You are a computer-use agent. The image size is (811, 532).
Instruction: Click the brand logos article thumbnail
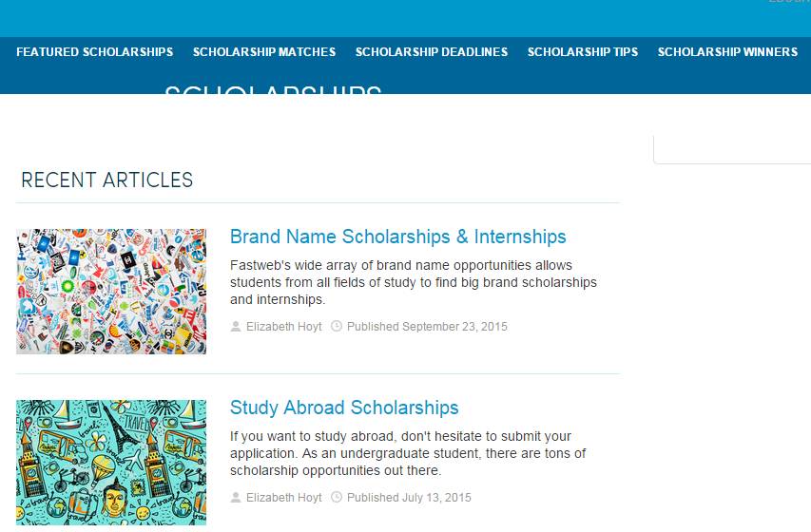click(x=111, y=291)
